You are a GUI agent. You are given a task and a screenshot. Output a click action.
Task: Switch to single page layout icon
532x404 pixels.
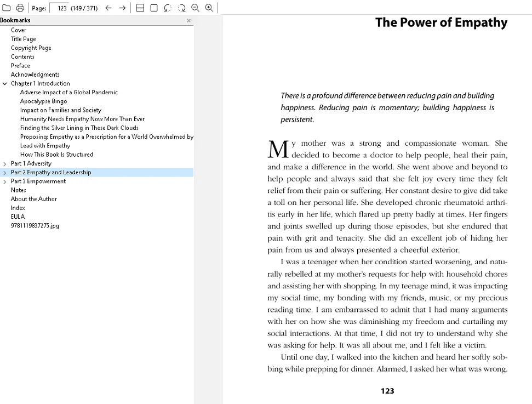154,8
